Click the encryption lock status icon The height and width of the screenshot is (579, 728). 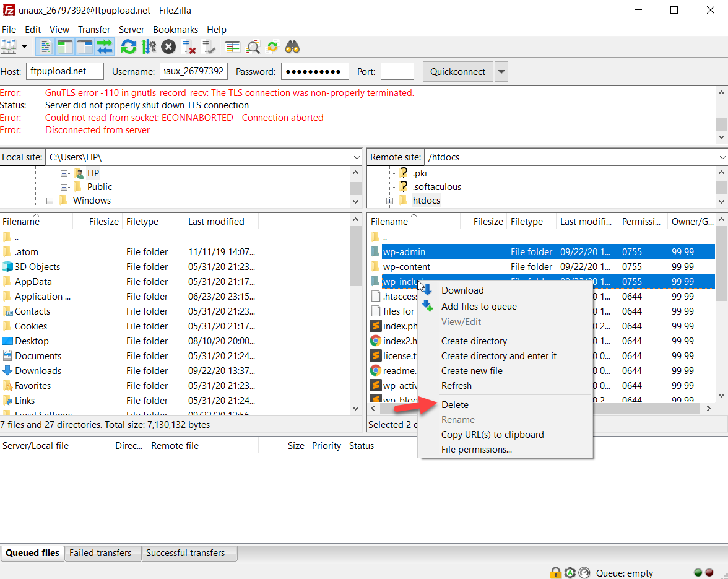pyautogui.click(x=555, y=573)
